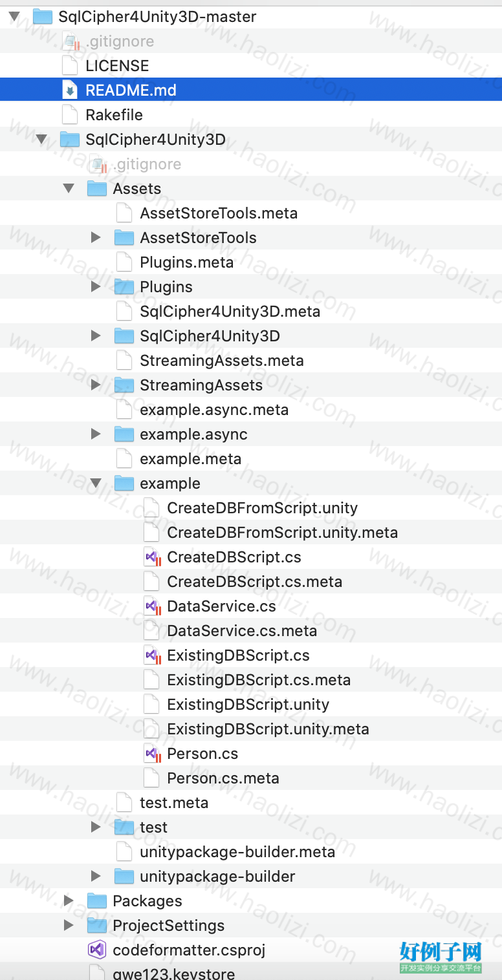Viewport: 502px width, 980px height.
Task: Expand the Plugins folder
Action: point(96,287)
